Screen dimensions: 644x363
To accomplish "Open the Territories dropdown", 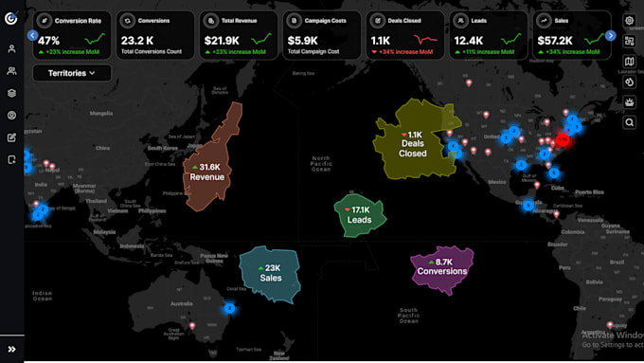I will (72, 73).
